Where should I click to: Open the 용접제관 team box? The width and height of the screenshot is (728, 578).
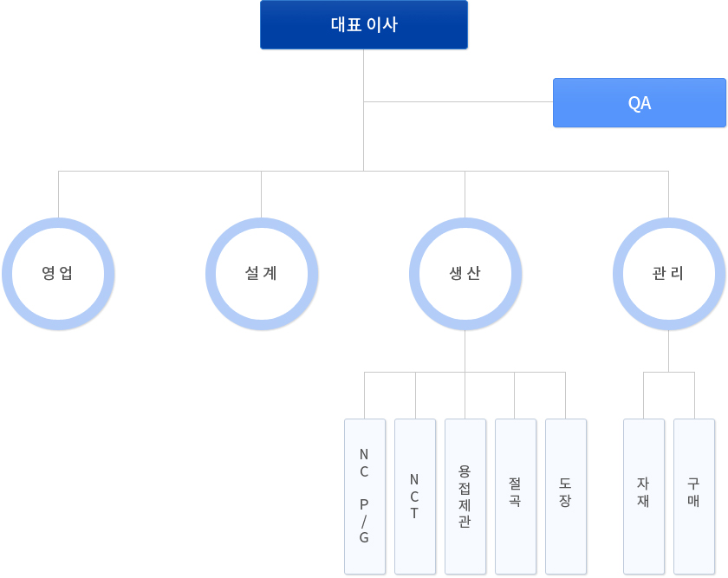point(465,496)
